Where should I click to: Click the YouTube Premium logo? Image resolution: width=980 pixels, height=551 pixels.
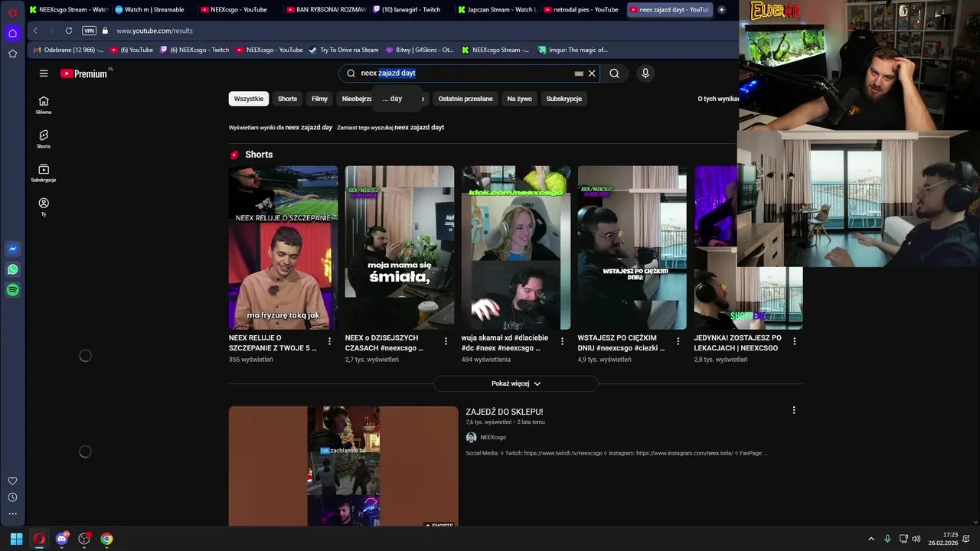click(83, 73)
